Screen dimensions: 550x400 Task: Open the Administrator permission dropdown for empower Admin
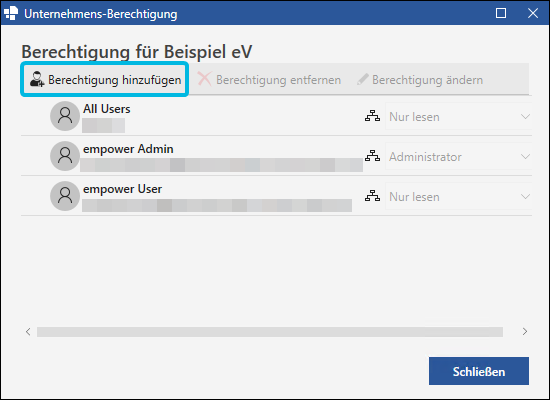[x=458, y=156]
